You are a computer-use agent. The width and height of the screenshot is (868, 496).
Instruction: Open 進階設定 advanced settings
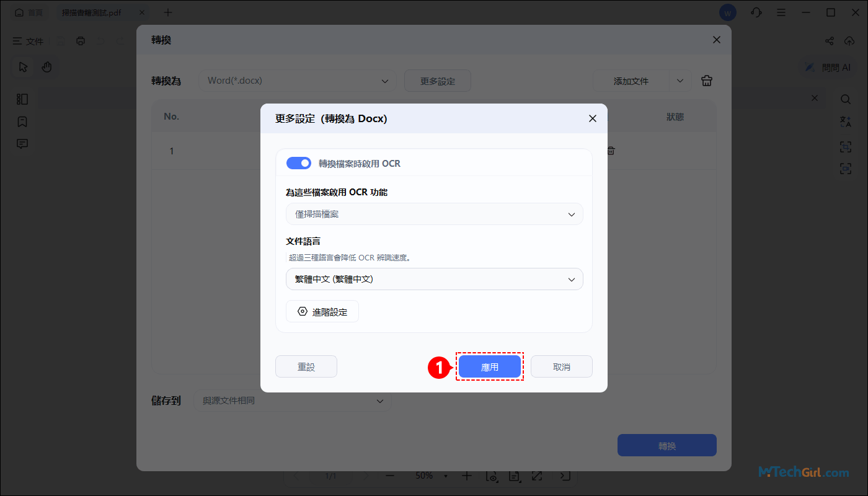click(x=322, y=311)
